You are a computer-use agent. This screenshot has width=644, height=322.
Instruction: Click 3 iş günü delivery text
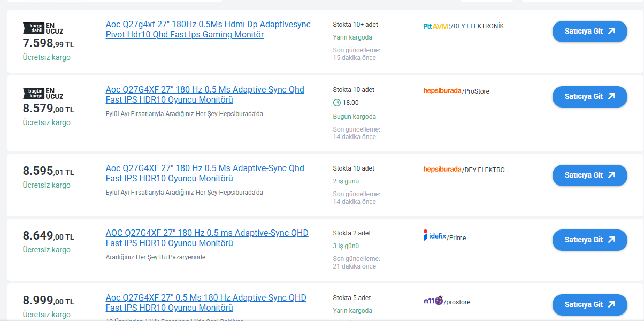coord(346,246)
